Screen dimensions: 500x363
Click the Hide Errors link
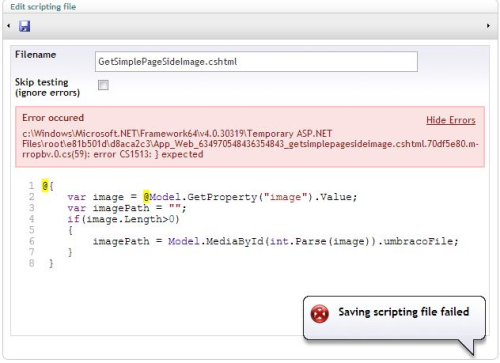point(451,120)
